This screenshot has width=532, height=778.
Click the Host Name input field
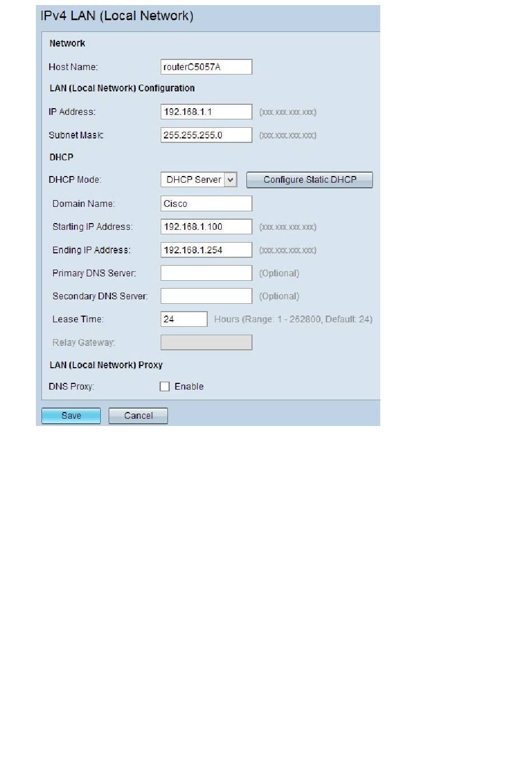coord(206,67)
